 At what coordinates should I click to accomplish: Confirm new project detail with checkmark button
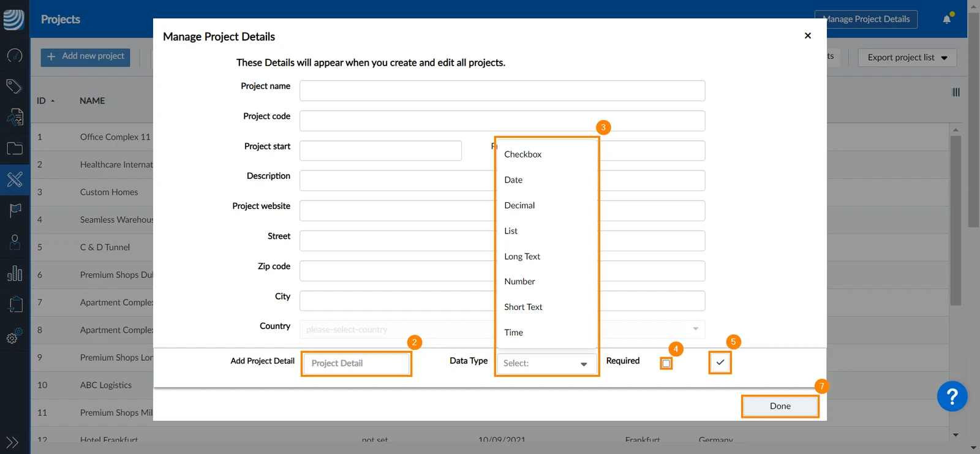click(x=720, y=362)
